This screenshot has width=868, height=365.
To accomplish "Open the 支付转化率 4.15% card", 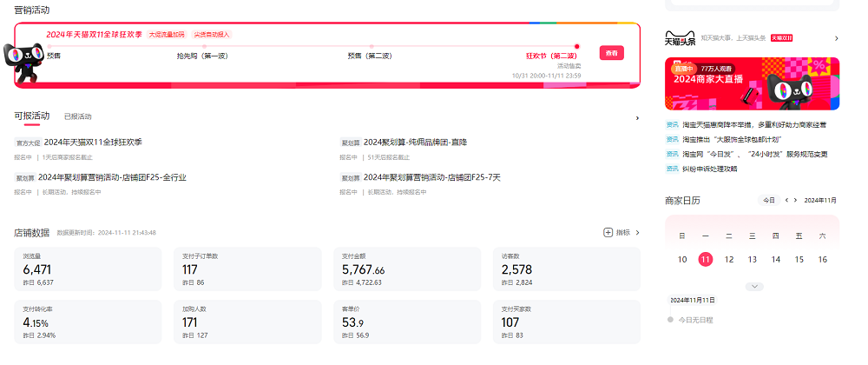I will click(88, 322).
